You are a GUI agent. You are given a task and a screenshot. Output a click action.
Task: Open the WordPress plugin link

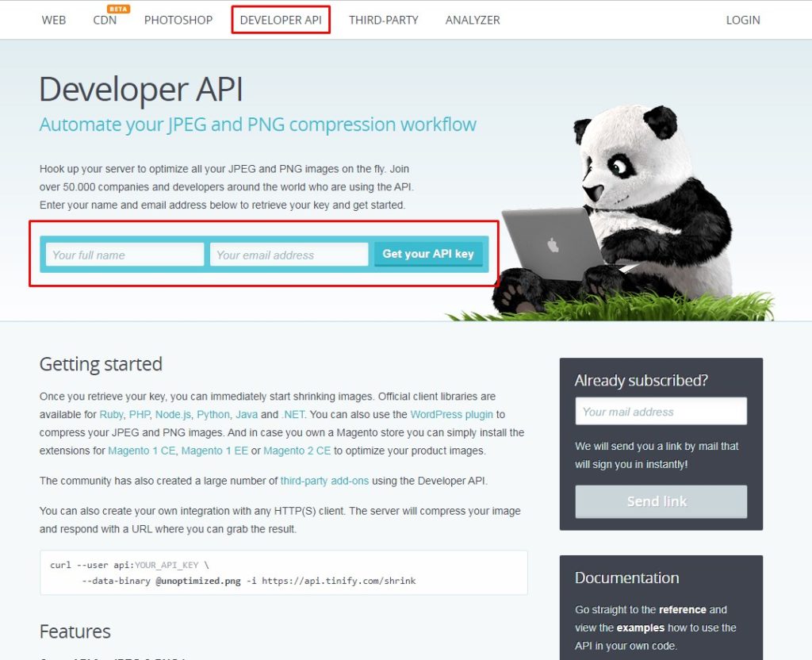point(451,414)
